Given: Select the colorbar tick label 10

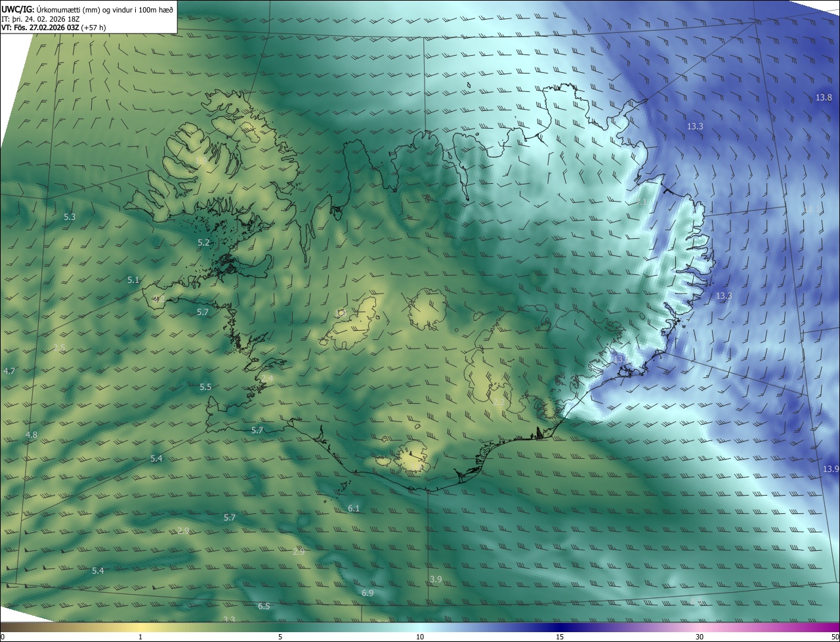Looking at the screenshot, I should pyautogui.click(x=420, y=637).
